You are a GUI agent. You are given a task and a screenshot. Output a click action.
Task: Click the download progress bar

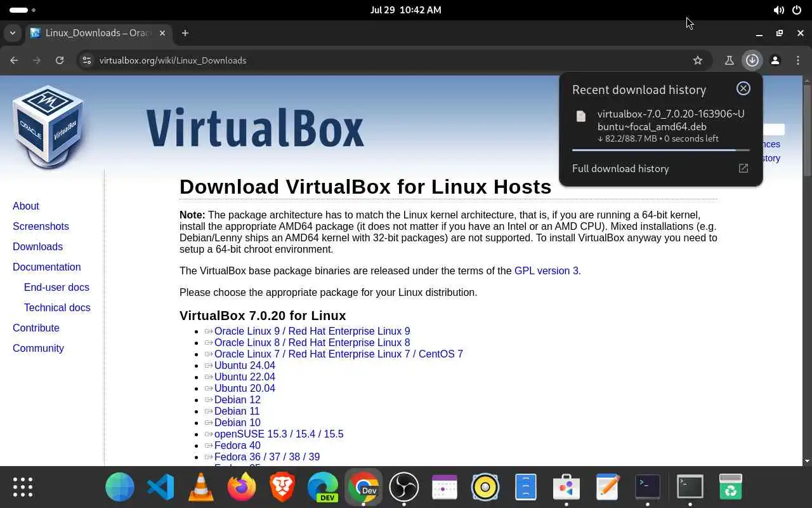(x=660, y=150)
